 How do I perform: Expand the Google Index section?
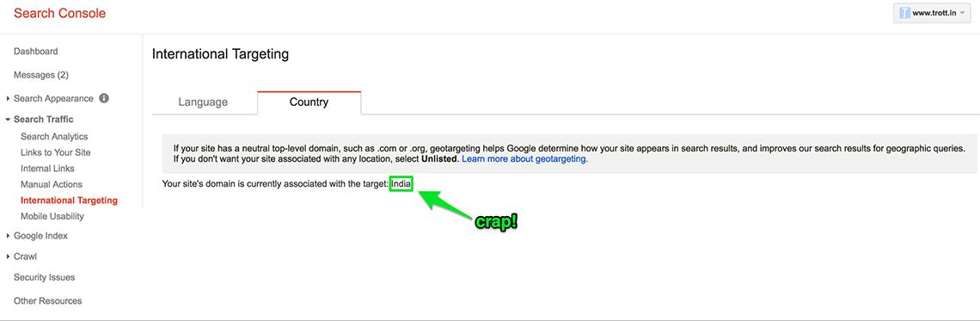coord(8,237)
